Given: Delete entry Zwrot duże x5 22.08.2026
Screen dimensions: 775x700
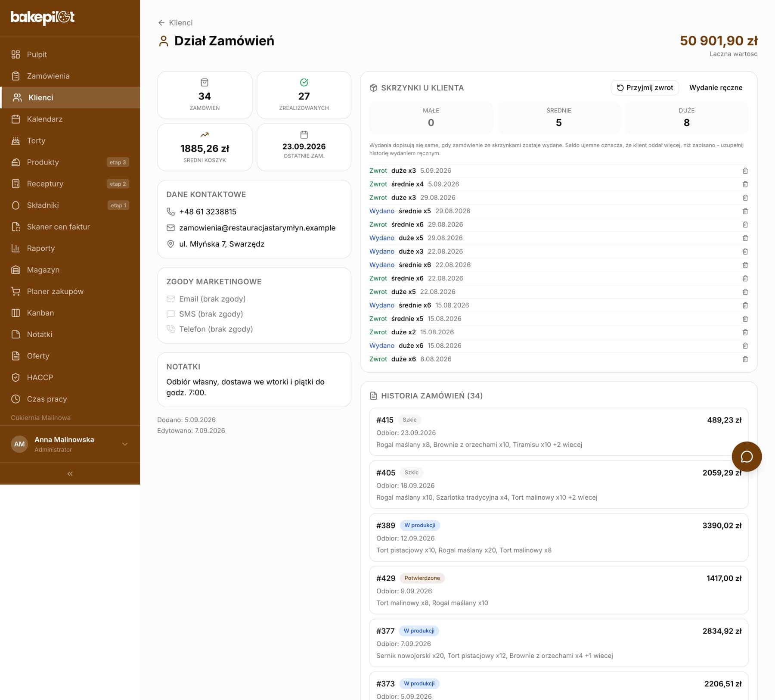Looking at the screenshot, I should click(745, 292).
